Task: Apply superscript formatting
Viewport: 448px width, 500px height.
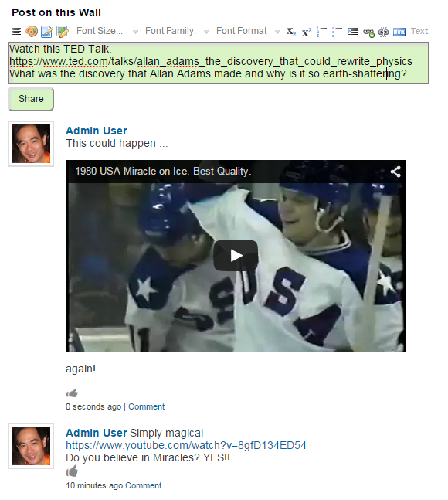Action: click(x=307, y=32)
